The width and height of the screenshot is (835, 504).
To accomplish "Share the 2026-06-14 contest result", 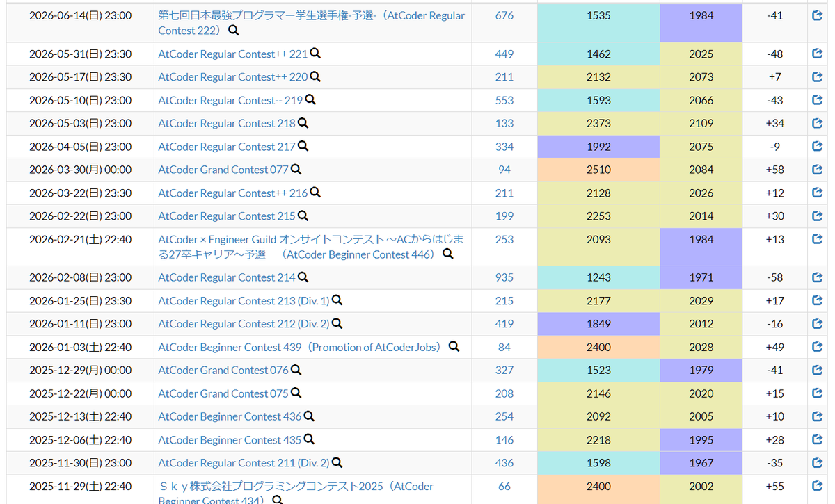I will coord(818,15).
